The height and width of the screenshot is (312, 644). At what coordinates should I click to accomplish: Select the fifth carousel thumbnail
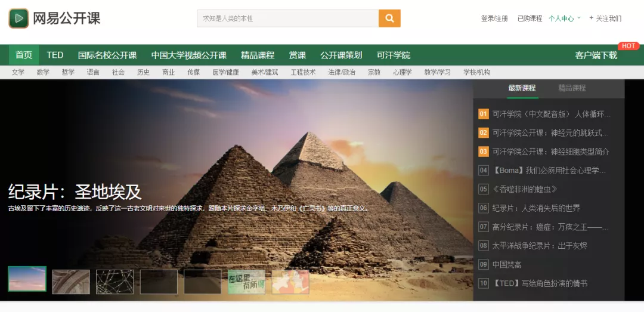(x=203, y=282)
